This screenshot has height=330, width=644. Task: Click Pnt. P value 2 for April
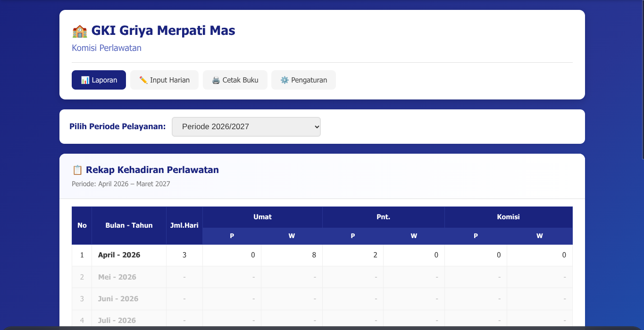(x=353, y=255)
